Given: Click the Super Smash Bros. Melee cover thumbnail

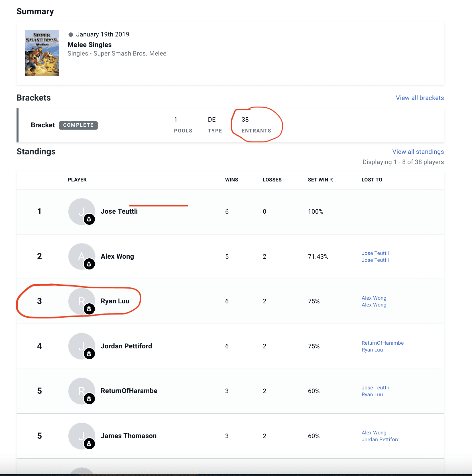Looking at the screenshot, I should (42, 53).
